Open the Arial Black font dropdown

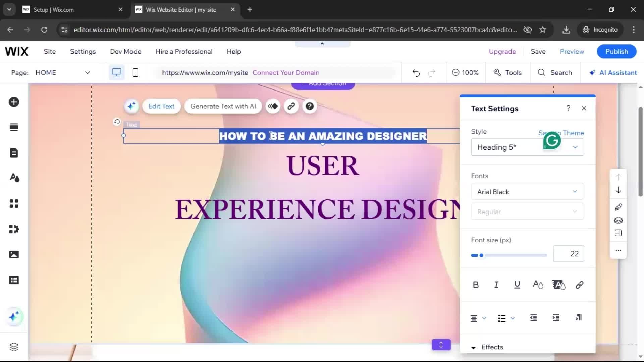pyautogui.click(x=527, y=192)
